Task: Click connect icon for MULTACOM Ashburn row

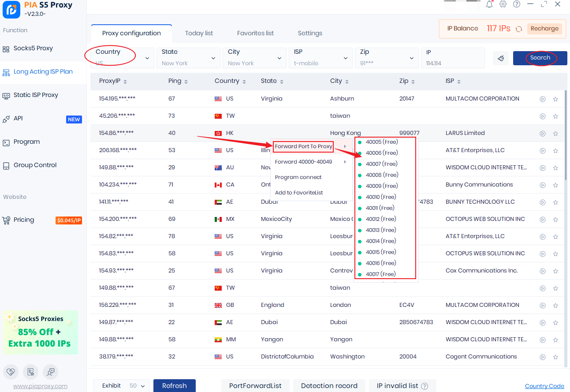Action: 543,99
